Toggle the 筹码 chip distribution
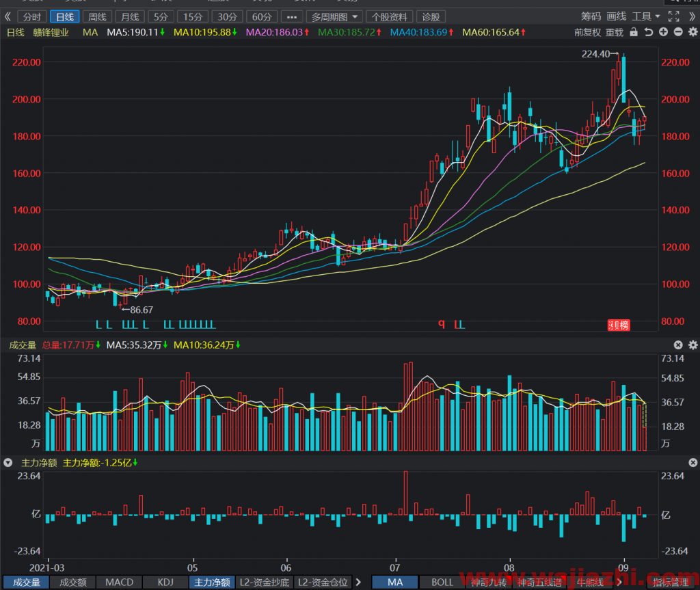This screenshot has height=590, width=700. click(x=591, y=16)
